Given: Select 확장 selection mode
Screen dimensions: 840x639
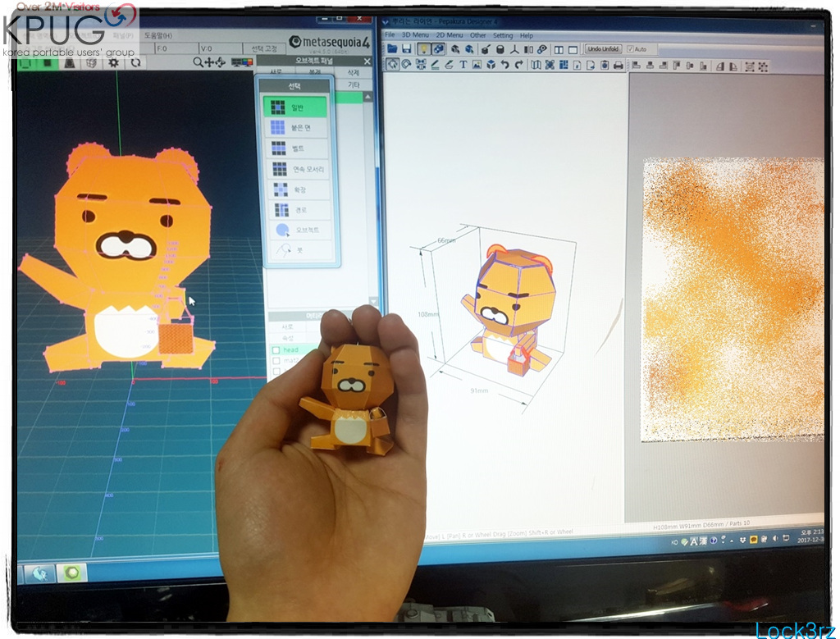Looking at the screenshot, I should pyautogui.click(x=299, y=189).
